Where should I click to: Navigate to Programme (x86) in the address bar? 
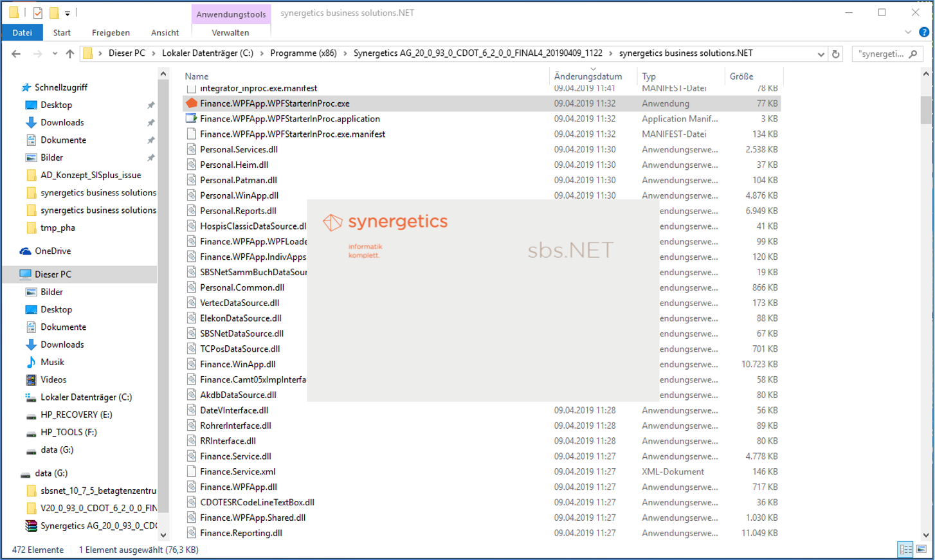pos(304,53)
